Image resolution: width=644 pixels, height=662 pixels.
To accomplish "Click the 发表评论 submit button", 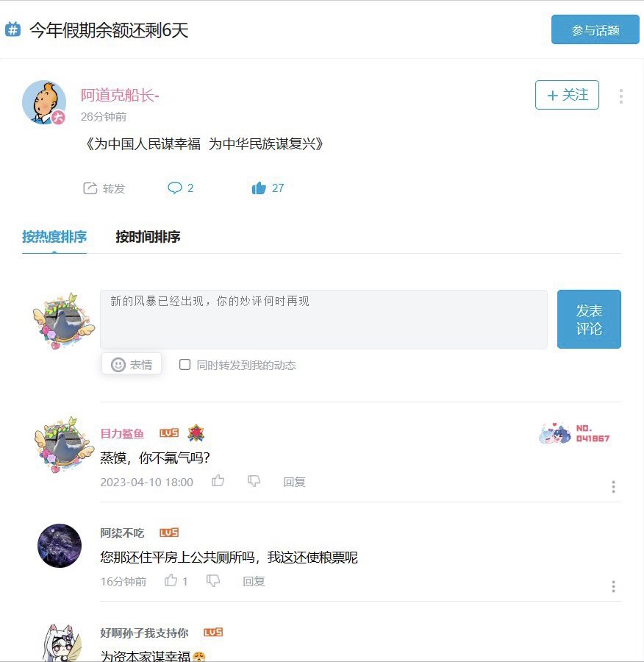I will (x=589, y=319).
